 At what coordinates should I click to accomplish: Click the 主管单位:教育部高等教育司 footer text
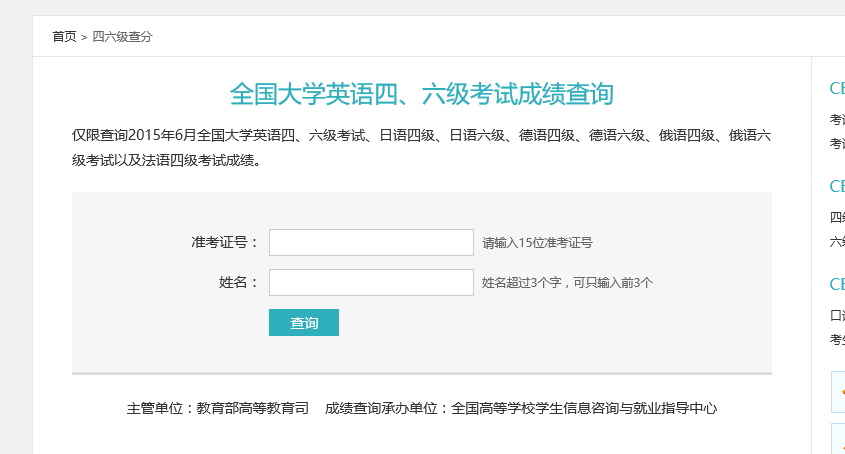pyautogui.click(x=218, y=408)
